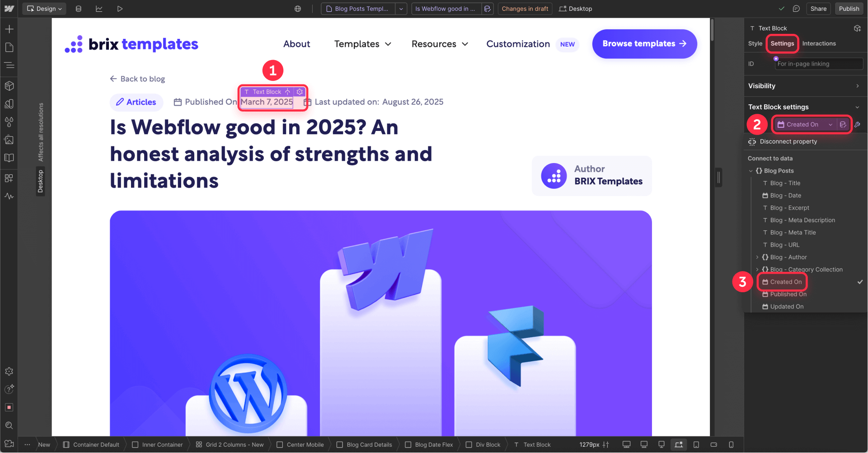
Task: Click the wrench icon beside Created On
Action: [x=858, y=125]
